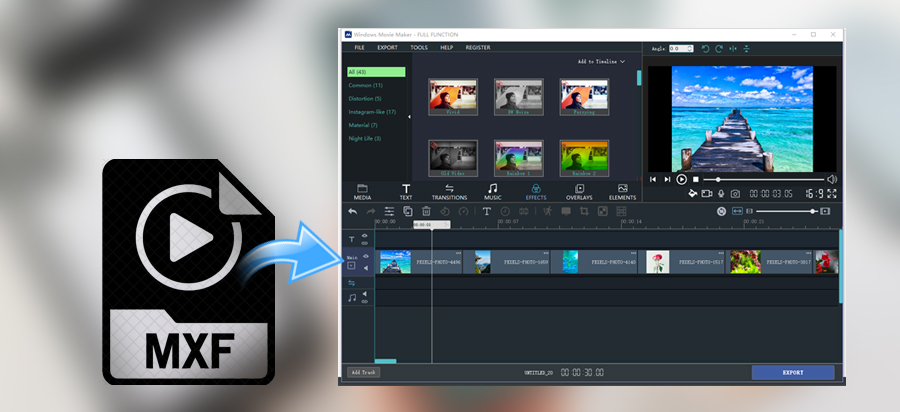900x412 pixels.
Task: Select Instagram-like (17) effects category
Action: [x=373, y=112]
